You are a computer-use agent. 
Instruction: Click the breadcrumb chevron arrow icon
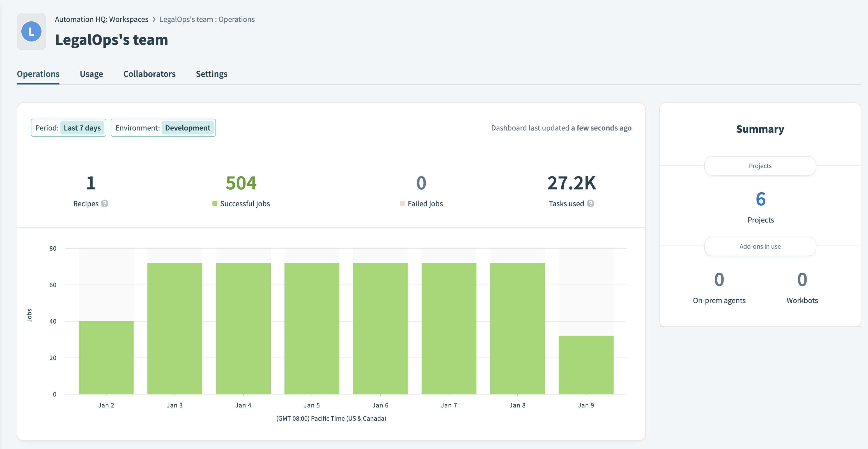[154, 20]
